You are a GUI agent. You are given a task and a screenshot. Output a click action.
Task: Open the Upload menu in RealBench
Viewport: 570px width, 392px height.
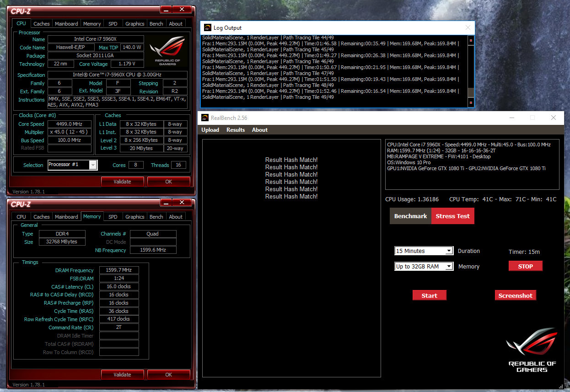pos(210,130)
